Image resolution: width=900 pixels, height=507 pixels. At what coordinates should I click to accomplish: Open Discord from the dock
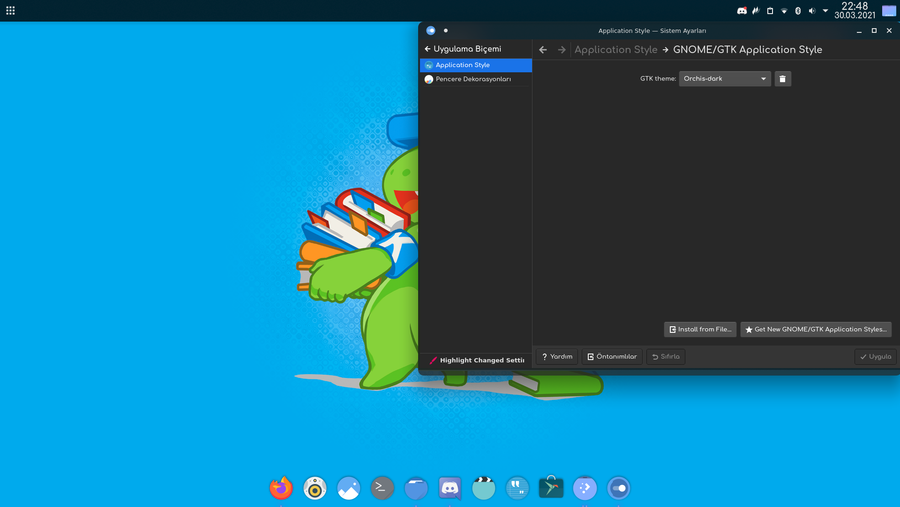click(x=450, y=488)
